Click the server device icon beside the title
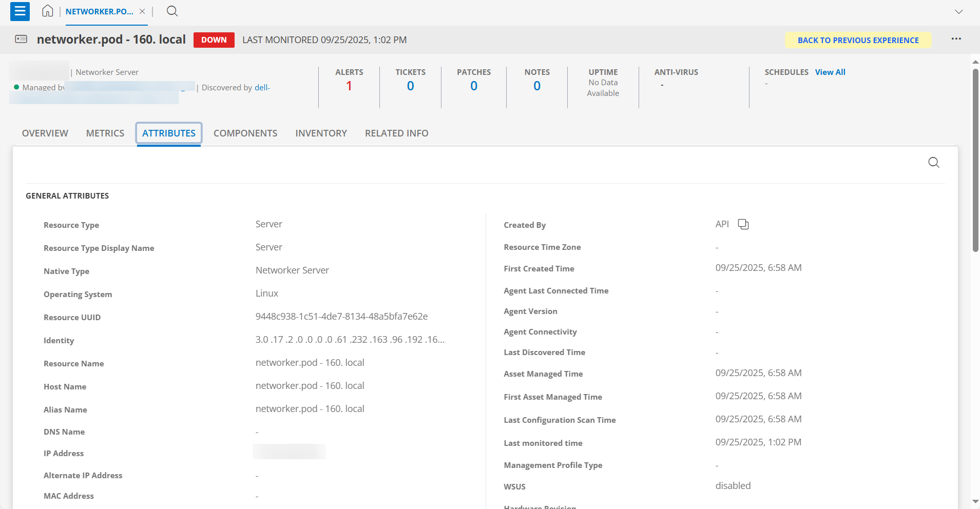 pyautogui.click(x=21, y=39)
